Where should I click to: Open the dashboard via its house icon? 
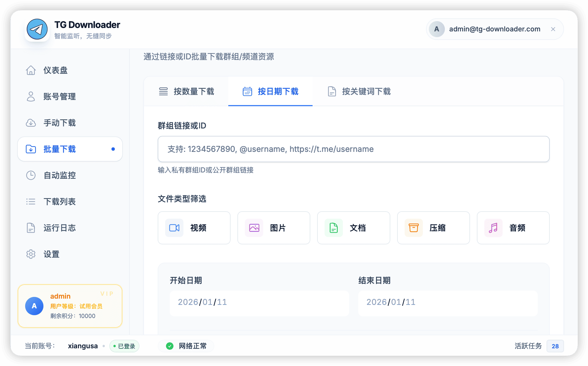31,70
